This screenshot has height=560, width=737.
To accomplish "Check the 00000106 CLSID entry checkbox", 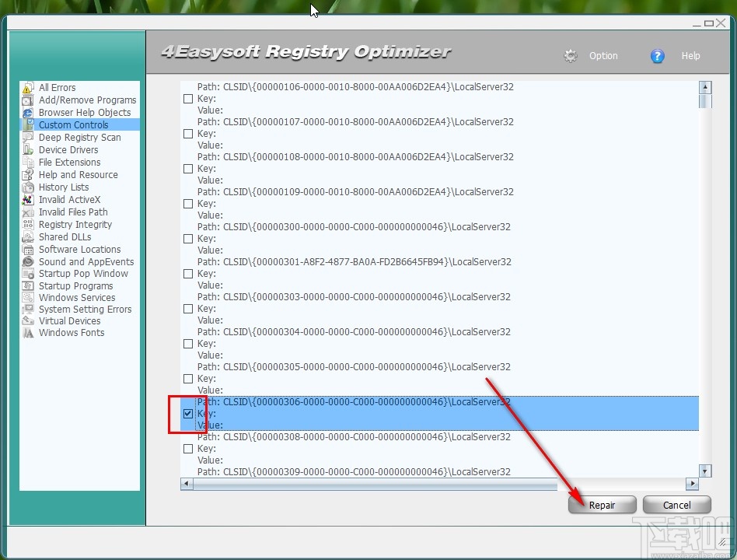I will tap(188, 99).
